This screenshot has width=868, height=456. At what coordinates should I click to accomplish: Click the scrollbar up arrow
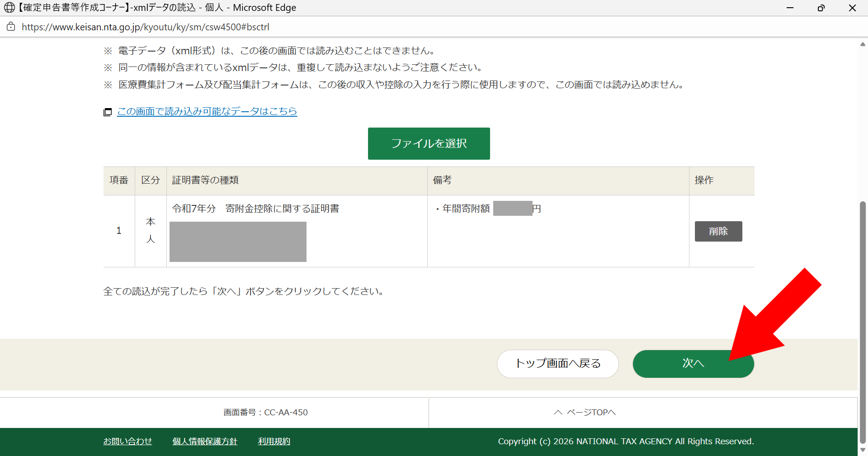pos(863,44)
